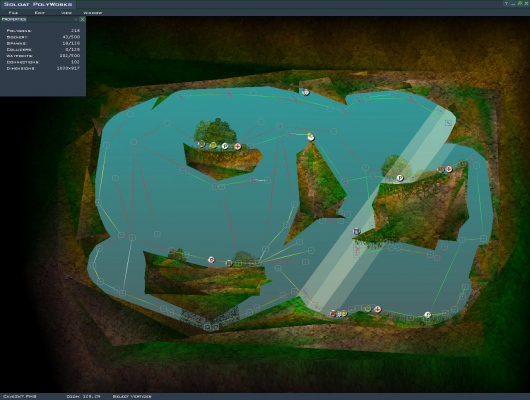Close the Properties panel
Screen dimensions: 530x400
click(x=82, y=20)
